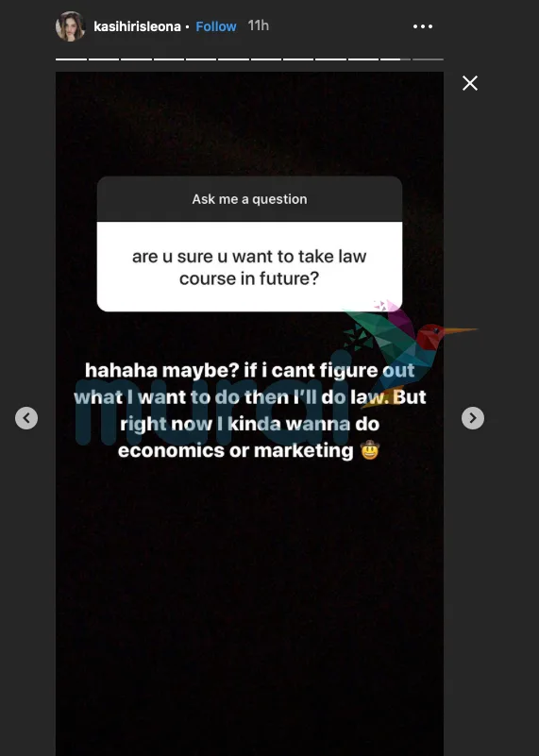Click the law course question text box

(x=250, y=266)
